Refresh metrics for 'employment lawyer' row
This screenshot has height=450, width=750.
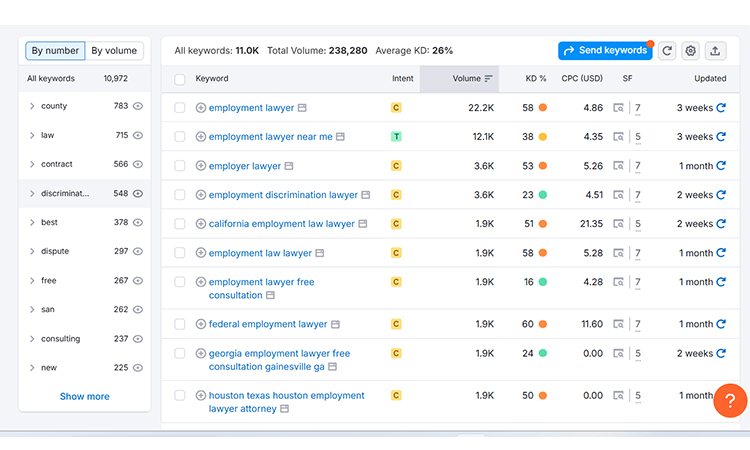tap(721, 108)
